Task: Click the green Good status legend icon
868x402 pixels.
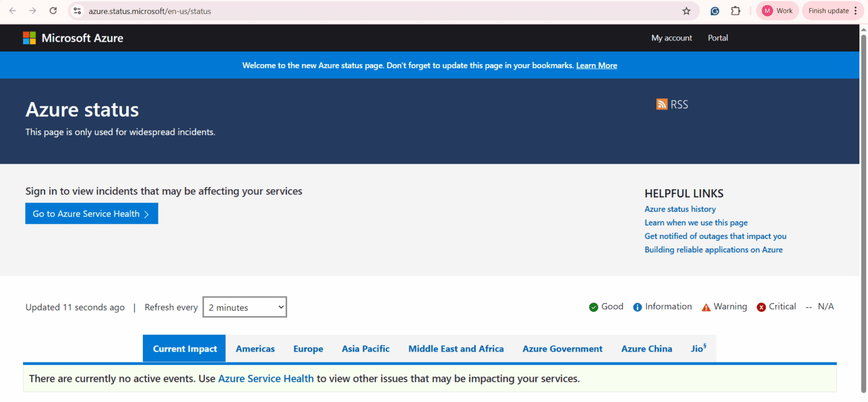Action: (593, 307)
